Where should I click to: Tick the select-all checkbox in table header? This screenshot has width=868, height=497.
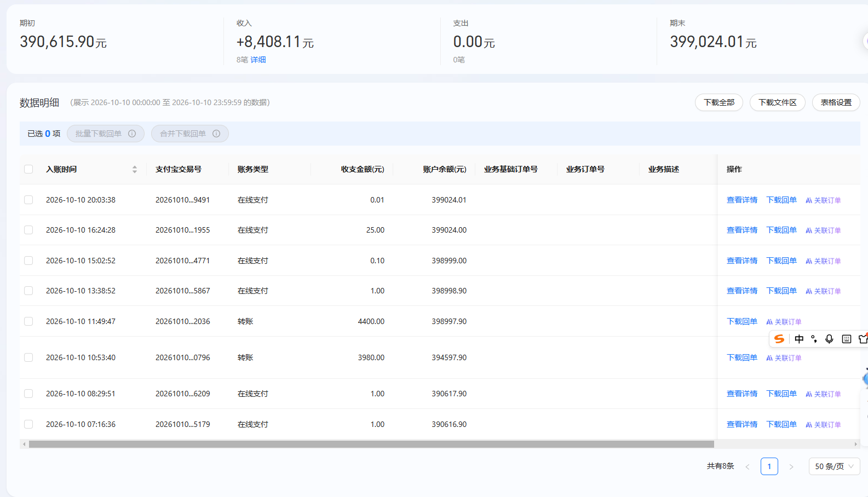click(x=28, y=170)
